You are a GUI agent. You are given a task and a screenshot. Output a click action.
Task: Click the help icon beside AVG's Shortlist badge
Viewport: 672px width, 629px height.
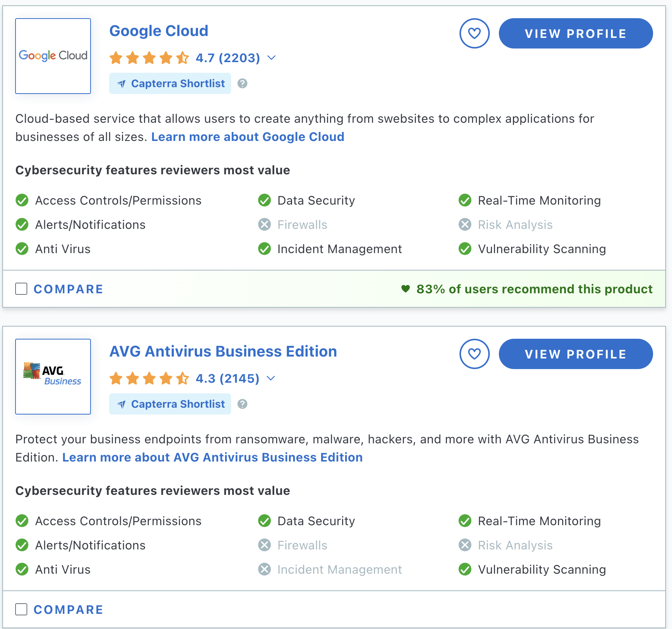[242, 404]
